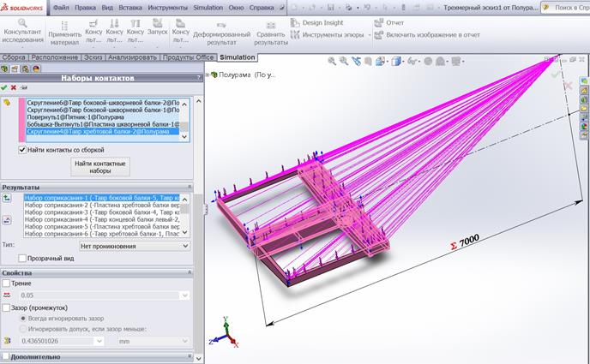Enable the Прозрачный вид checkbox
This screenshot has height=364, width=590.
click(23, 258)
